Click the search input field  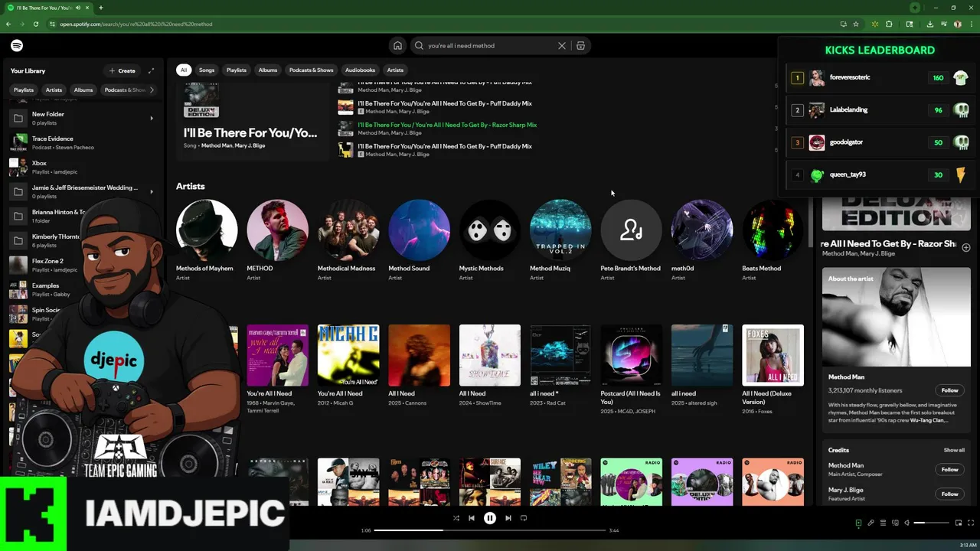490,45
